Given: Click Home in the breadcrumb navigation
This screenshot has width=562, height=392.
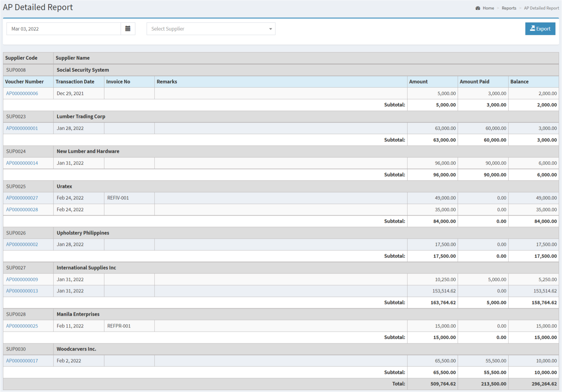Looking at the screenshot, I should click(488, 8).
